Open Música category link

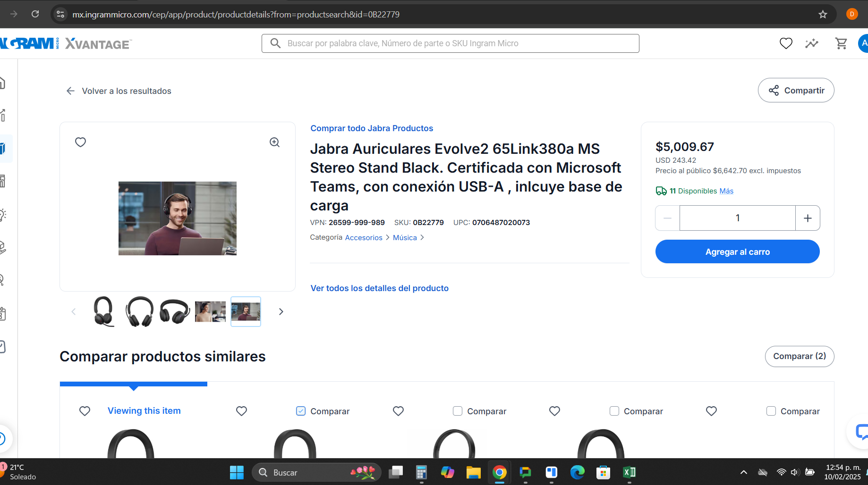(405, 237)
